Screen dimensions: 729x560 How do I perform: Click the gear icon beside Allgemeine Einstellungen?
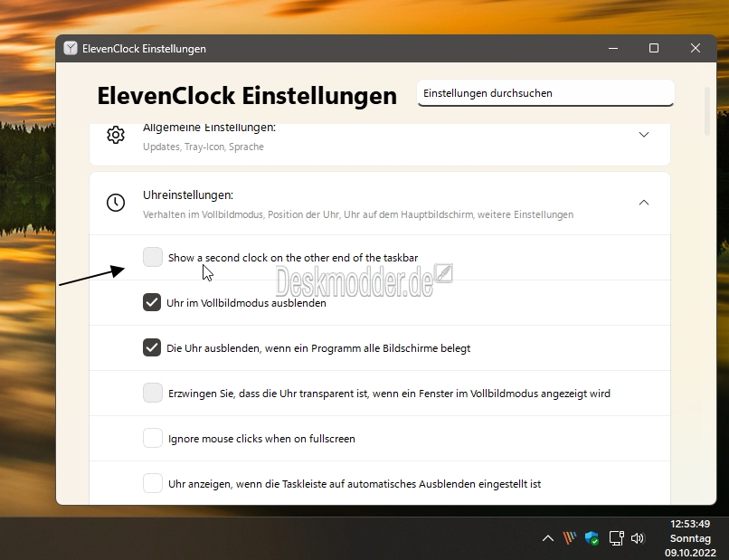(116, 135)
